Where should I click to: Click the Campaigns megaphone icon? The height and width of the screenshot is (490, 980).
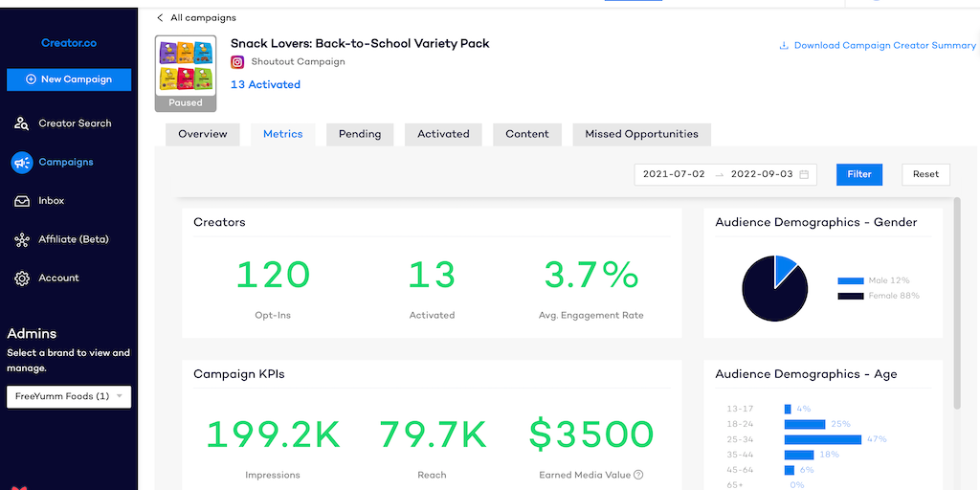[21, 163]
